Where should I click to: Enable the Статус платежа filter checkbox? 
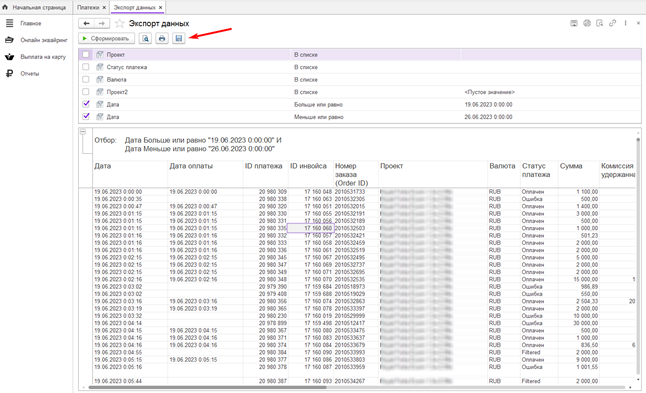coord(86,67)
